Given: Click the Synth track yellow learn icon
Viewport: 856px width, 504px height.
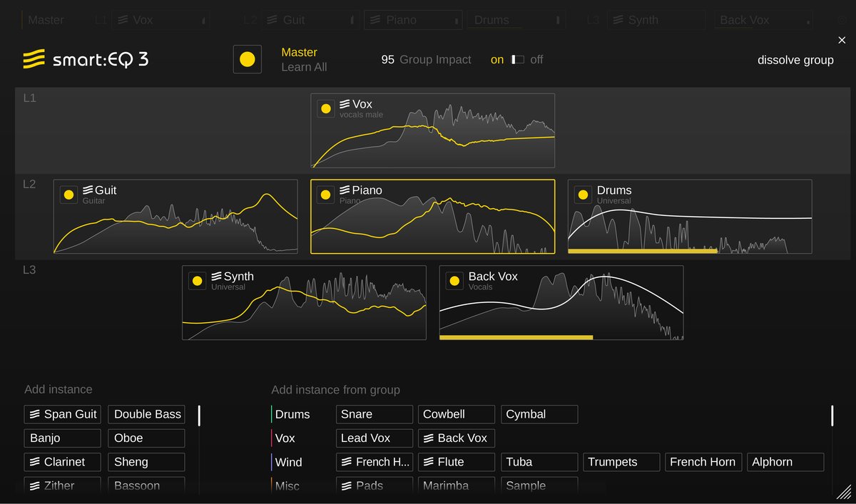Looking at the screenshot, I should (197, 281).
